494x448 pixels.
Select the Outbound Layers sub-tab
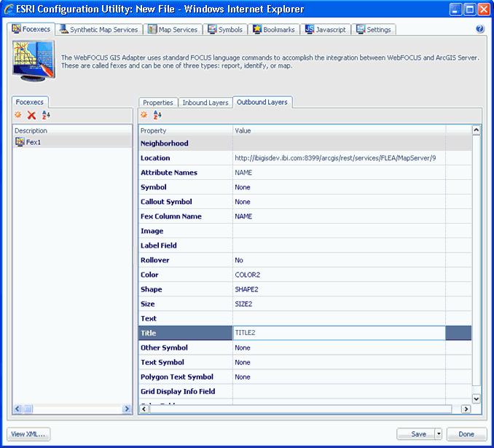(x=262, y=102)
